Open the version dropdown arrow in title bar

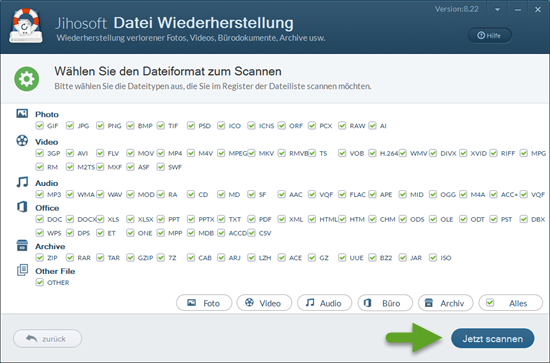(497, 10)
